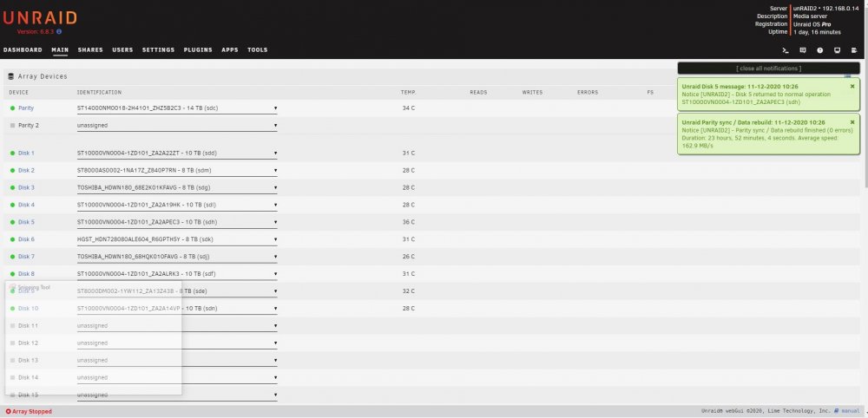Select the Main menu tab
Screen dimensions: 868x418
[60, 49]
